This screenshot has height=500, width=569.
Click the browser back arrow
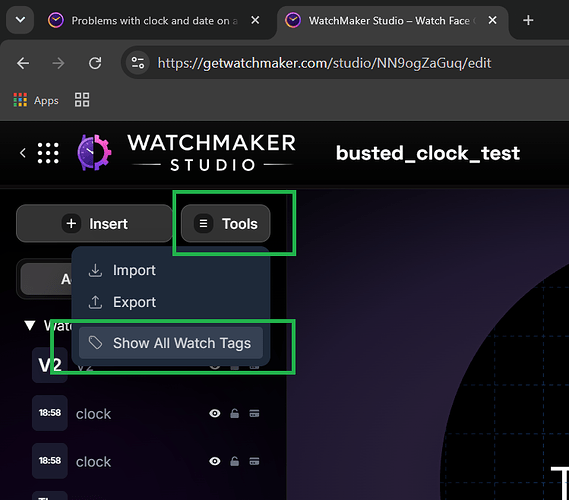(x=23, y=63)
